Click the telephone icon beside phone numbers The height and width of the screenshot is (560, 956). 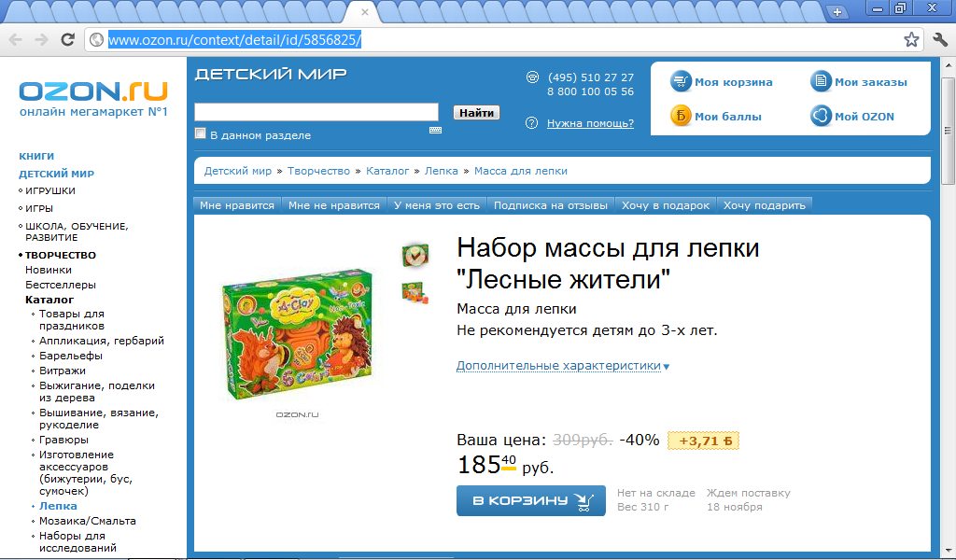coord(532,77)
